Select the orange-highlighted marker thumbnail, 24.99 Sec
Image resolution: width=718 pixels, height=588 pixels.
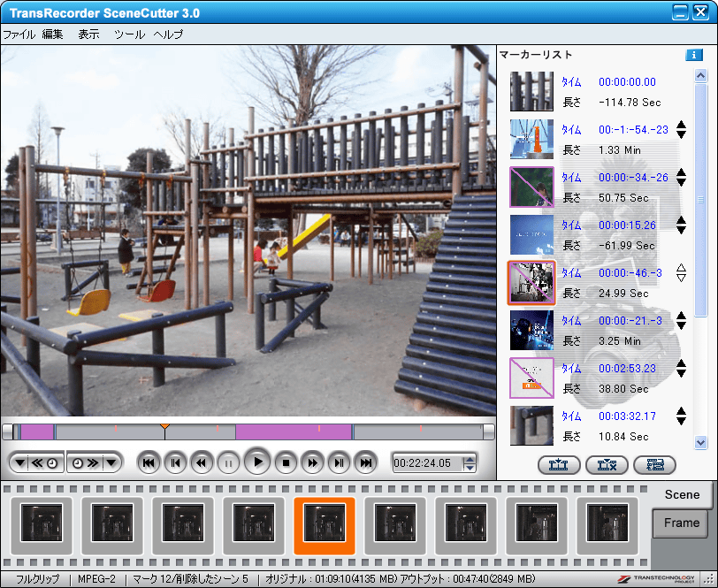pos(531,283)
